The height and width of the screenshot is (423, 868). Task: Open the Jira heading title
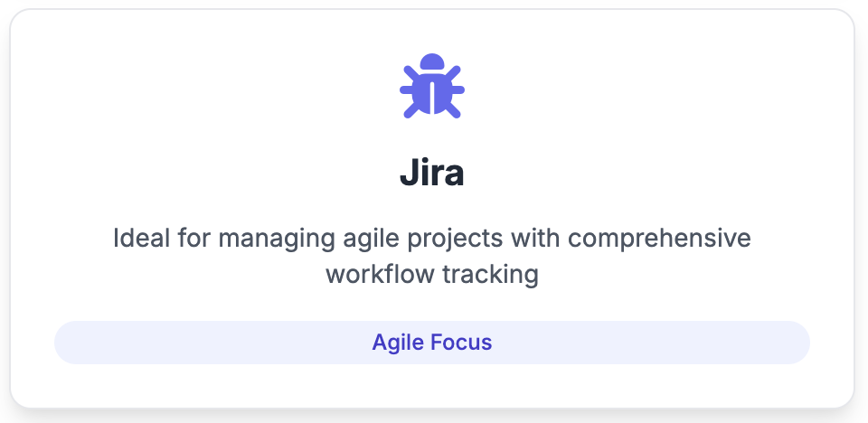pyautogui.click(x=432, y=173)
